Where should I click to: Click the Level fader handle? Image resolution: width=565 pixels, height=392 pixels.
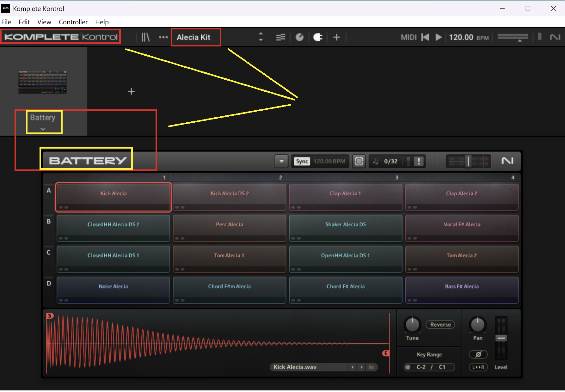[501, 338]
